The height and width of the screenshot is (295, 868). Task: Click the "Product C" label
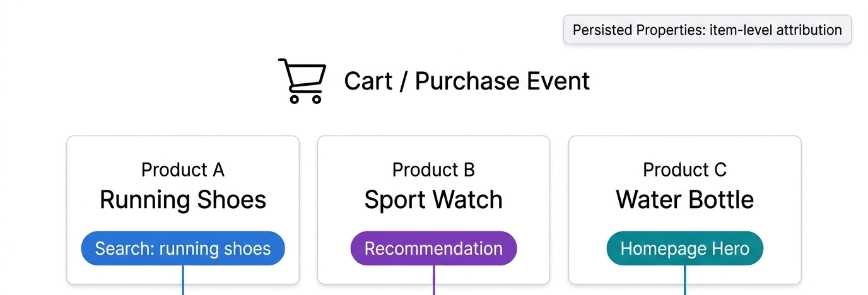pos(684,170)
